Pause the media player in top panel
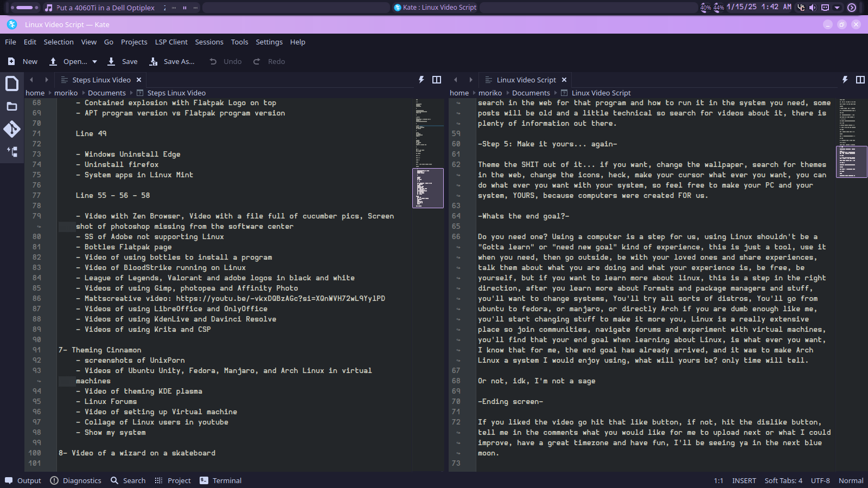The height and width of the screenshot is (488, 868). click(x=184, y=8)
